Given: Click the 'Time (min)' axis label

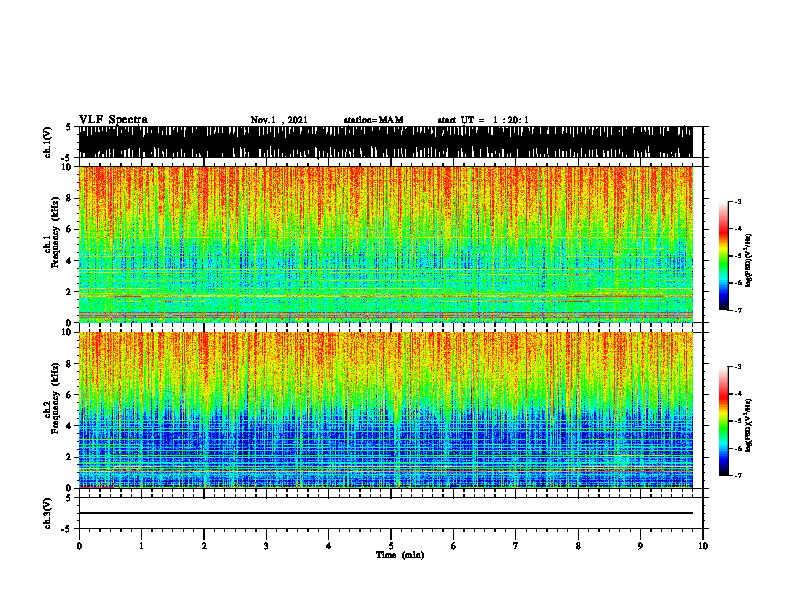Looking at the screenshot, I should coord(400,555).
